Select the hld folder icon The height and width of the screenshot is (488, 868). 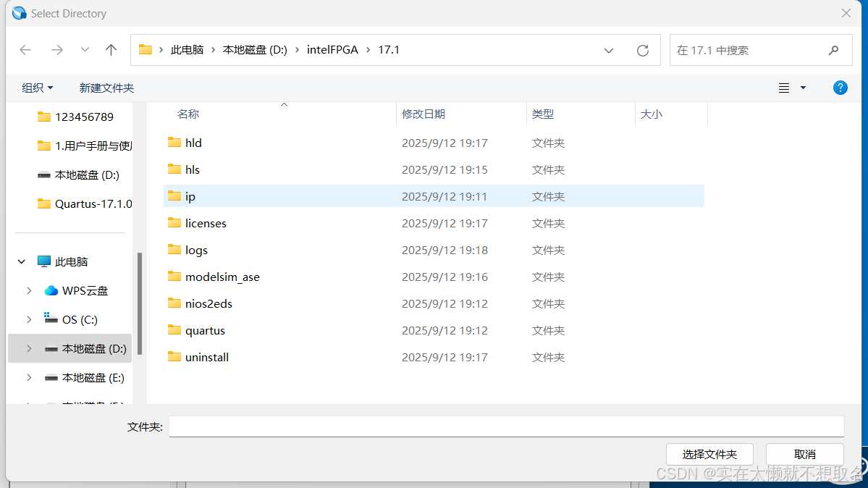tap(174, 143)
